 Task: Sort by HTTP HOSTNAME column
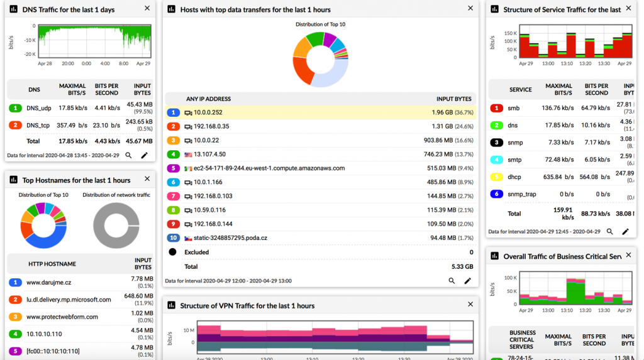click(x=52, y=264)
